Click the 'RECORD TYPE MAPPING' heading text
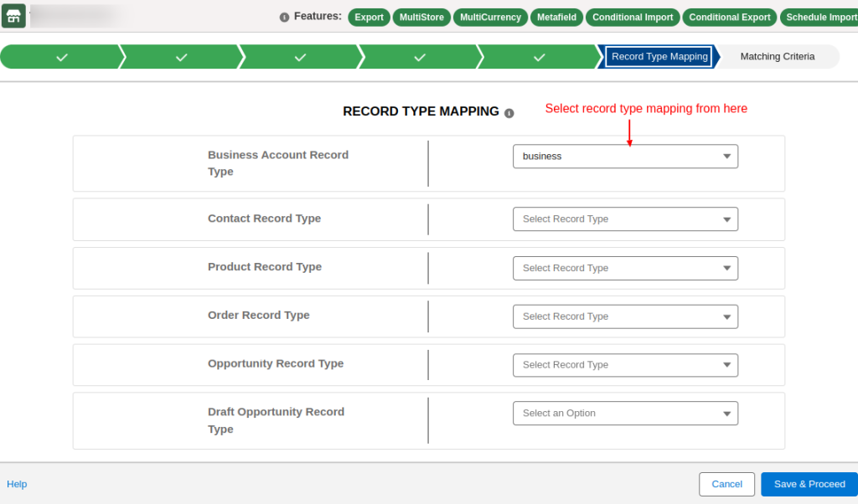 pyautogui.click(x=421, y=111)
